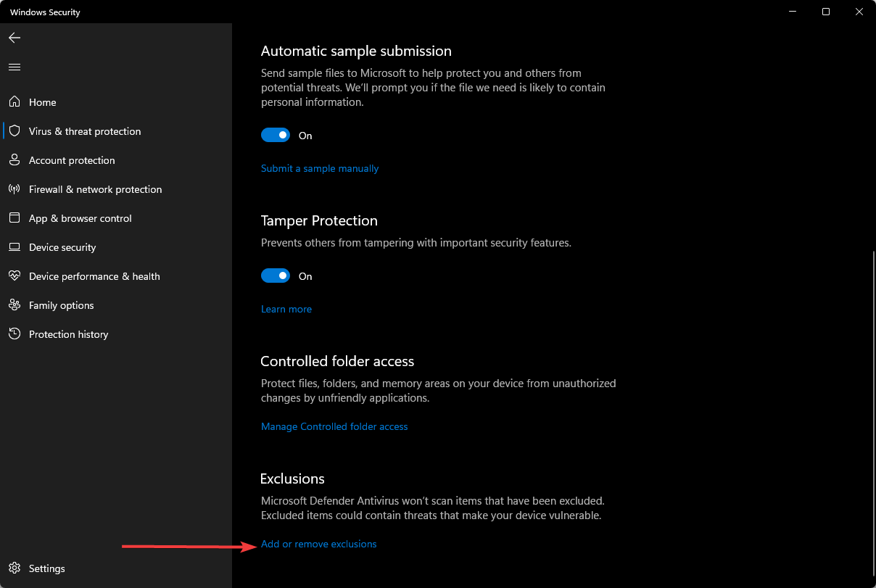Maximize the Windows Security window
The width and height of the screenshot is (876, 588).
click(826, 12)
